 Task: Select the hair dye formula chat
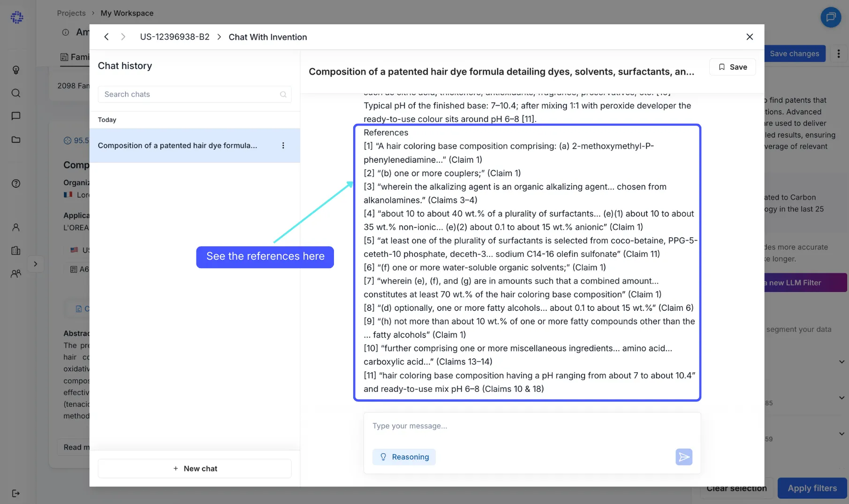click(195, 145)
